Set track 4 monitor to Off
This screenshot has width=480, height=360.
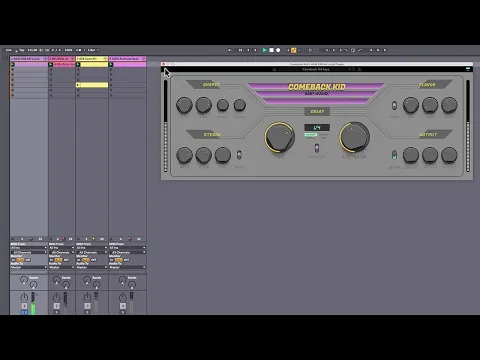point(126,260)
